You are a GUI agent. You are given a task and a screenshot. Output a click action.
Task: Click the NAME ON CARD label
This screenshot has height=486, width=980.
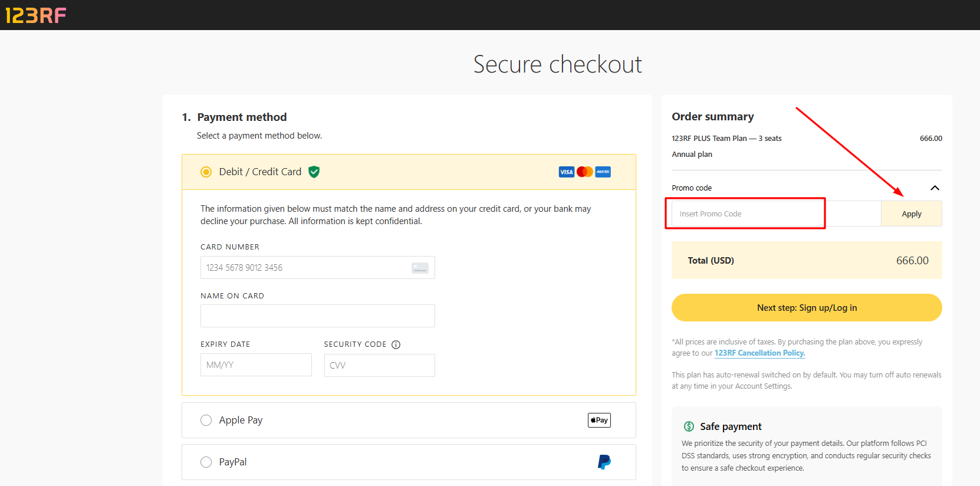tap(232, 296)
